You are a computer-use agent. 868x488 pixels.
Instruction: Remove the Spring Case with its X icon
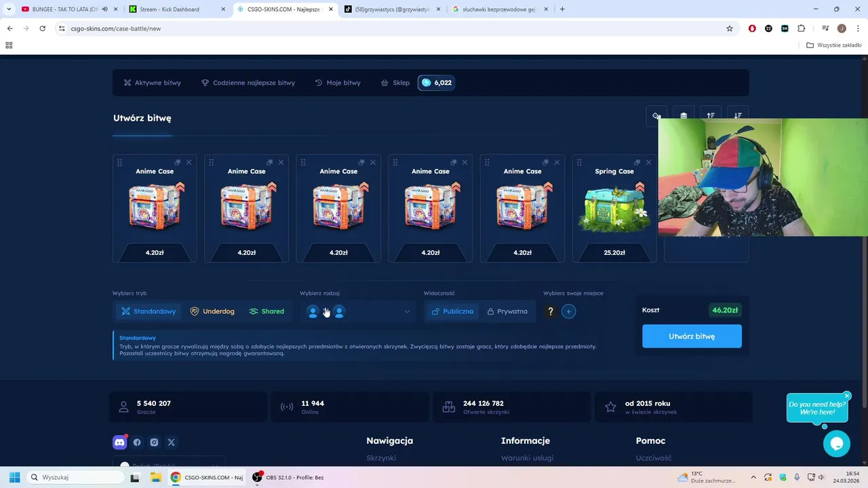point(648,163)
